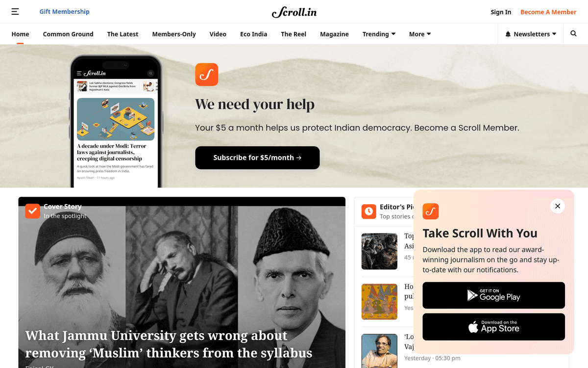Close the Take Scroll With You popup
The image size is (588, 368).
click(x=558, y=206)
